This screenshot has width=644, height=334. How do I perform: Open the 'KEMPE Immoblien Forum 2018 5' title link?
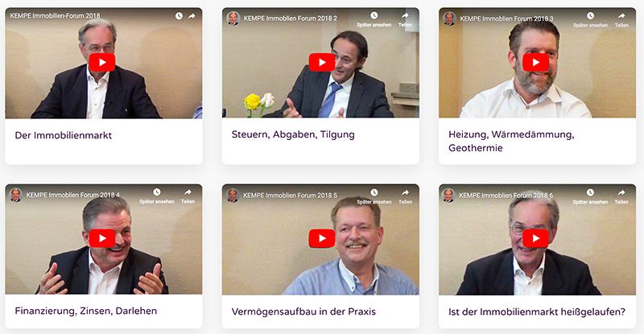[x=290, y=195]
